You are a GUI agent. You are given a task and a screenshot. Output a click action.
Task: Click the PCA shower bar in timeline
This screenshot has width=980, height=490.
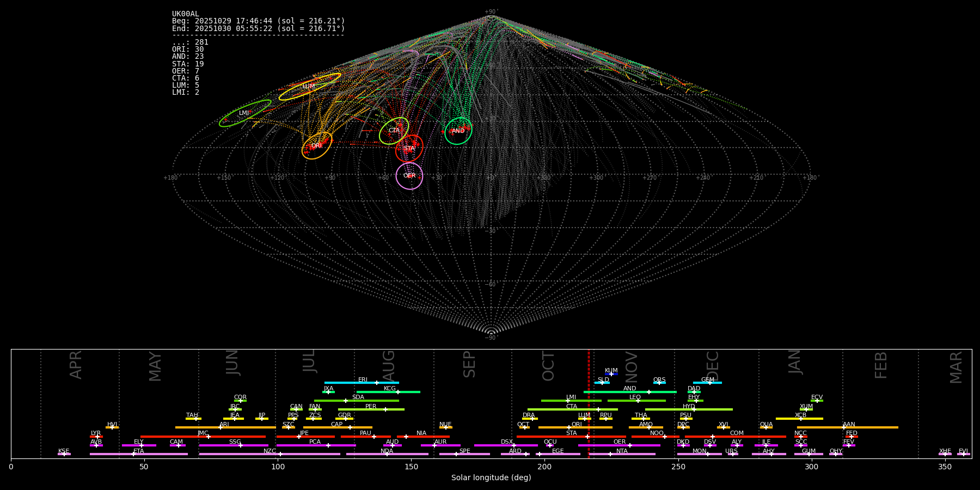[316, 445]
